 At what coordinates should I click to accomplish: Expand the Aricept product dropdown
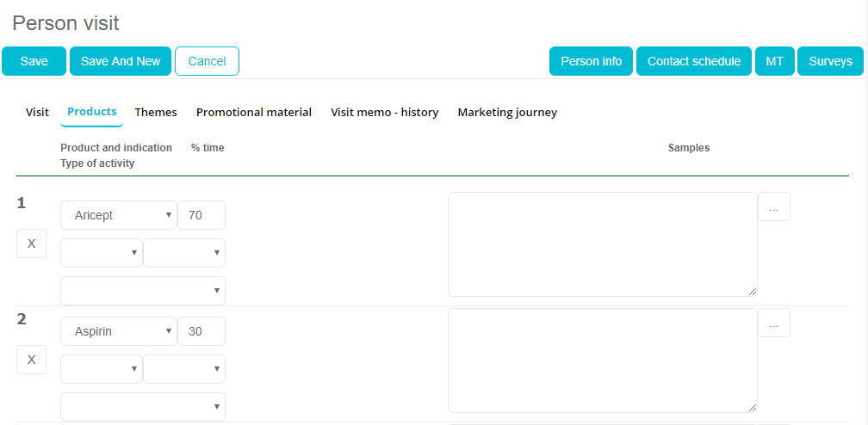pyautogui.click(x=118, y=215)
